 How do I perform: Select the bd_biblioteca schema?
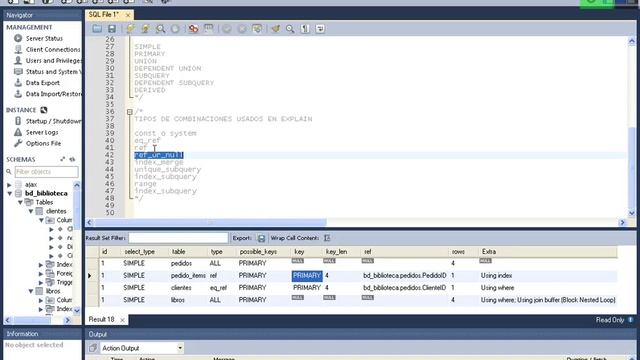click(46, 193)
